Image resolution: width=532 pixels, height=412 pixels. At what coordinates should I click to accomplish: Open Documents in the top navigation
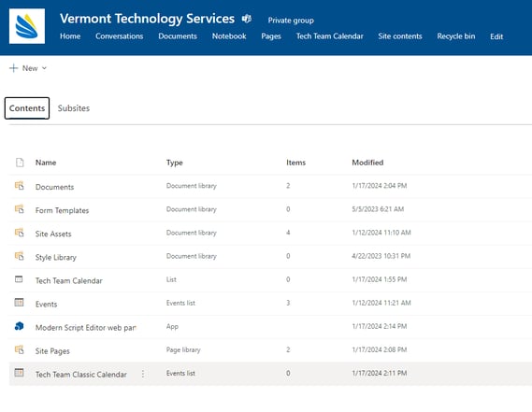coord(178,36)
